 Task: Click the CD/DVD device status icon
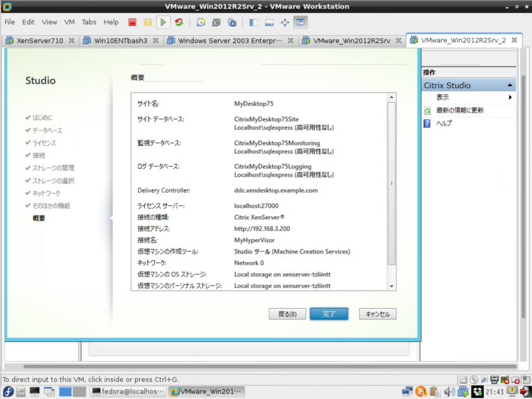(x=474, y=380)
